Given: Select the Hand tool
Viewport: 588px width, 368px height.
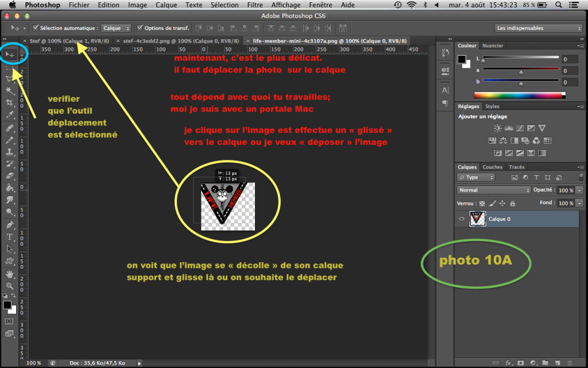Looking at the screenshot, I should click(x=10, y=274).
